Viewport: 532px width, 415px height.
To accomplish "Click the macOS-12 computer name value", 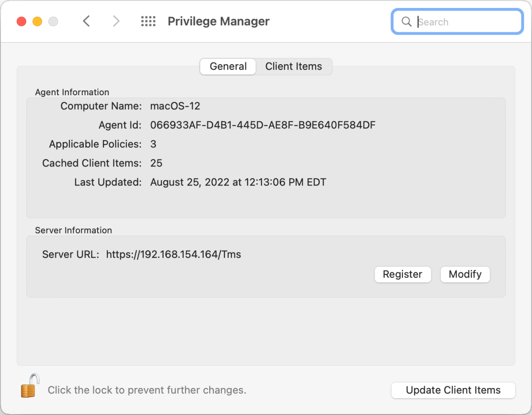I will tap(175, 106).
